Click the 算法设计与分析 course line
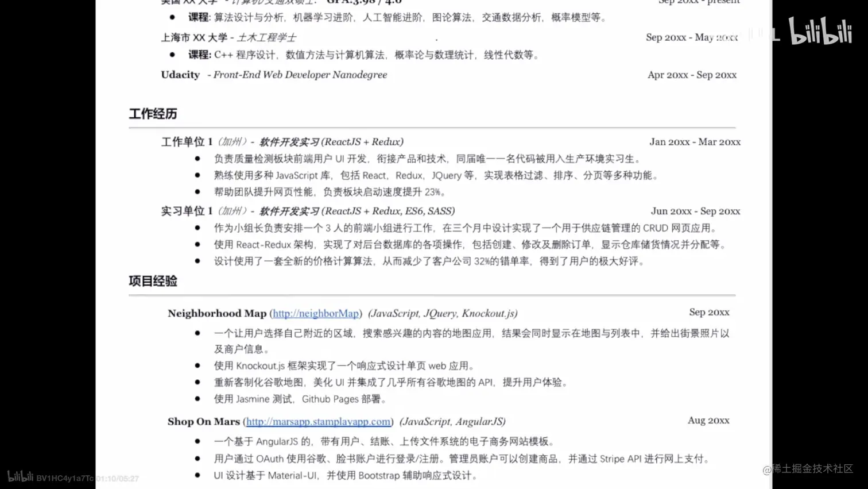Viewport: 868px width, 489px height. [x=398, y=17]
